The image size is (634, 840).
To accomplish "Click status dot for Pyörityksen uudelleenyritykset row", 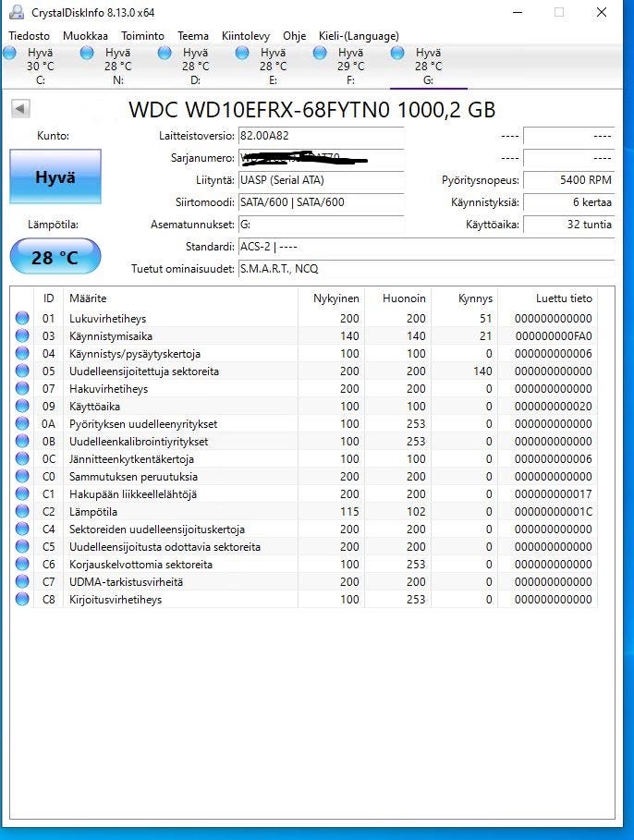I will click(22, 424).
